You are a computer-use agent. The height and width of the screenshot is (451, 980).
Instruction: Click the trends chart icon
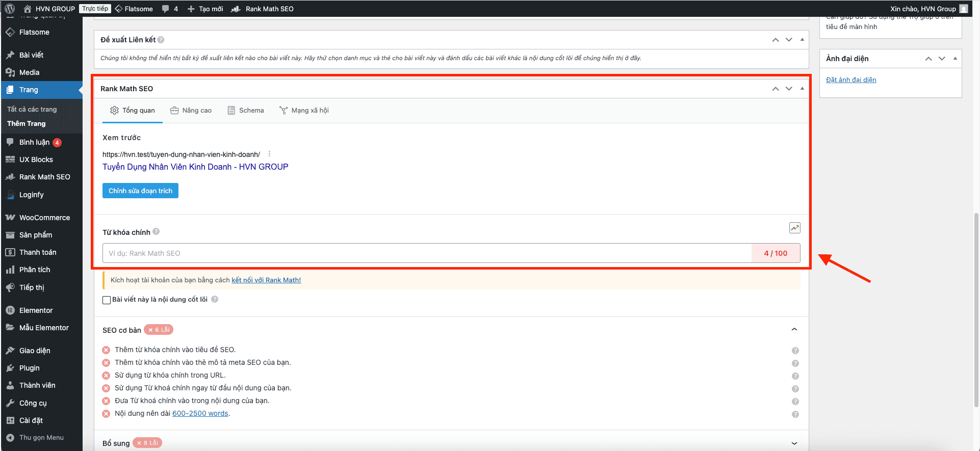coord(795,228)
